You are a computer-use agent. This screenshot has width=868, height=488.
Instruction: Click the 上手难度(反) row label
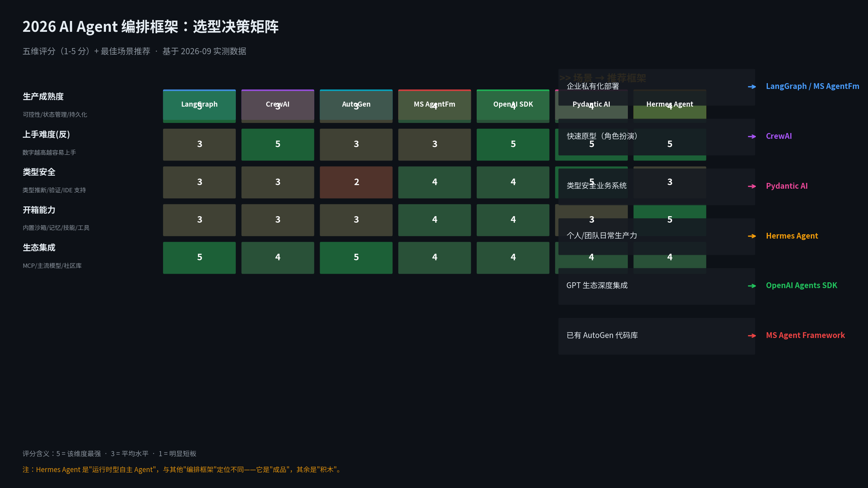point(46,134)
